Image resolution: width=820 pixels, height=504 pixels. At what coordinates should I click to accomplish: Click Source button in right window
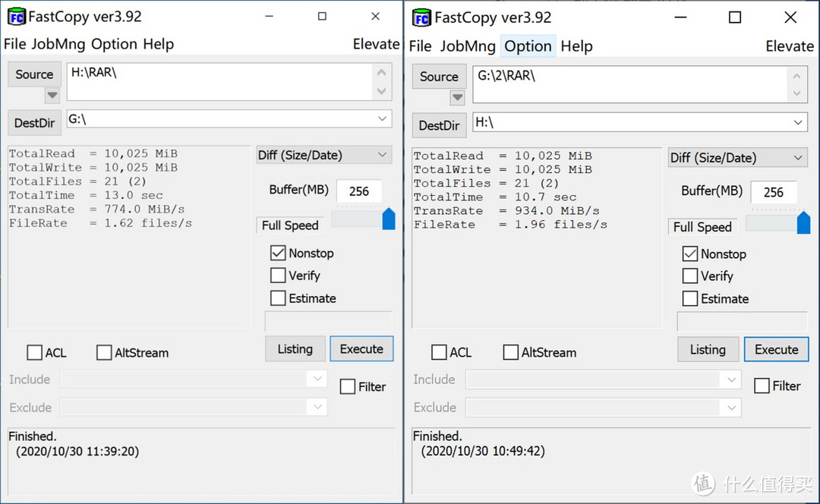pyautogui.click(x=439, y=77)
